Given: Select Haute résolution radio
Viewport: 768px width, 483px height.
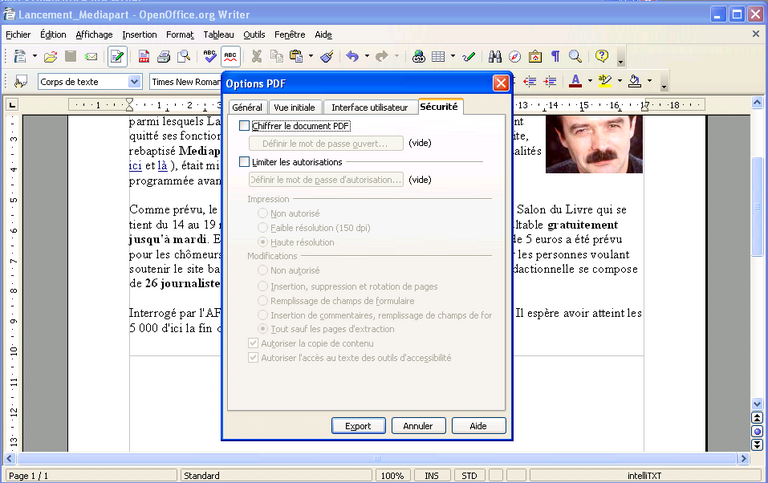Looking at the screenshot, I should click(x=263, y=242).
